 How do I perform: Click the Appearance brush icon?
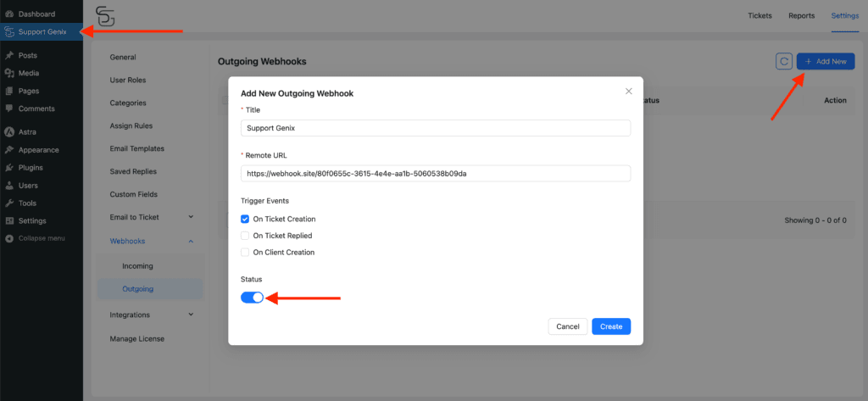pos(8,149)
